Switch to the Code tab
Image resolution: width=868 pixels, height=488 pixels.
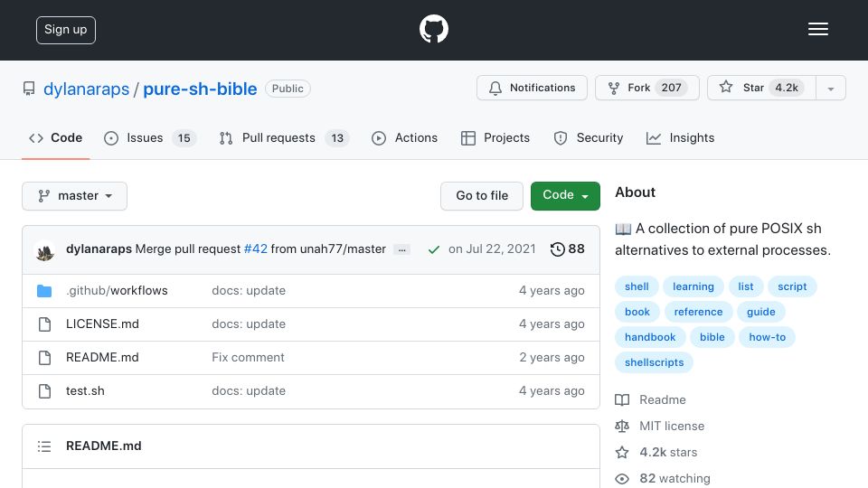[55, 137]
